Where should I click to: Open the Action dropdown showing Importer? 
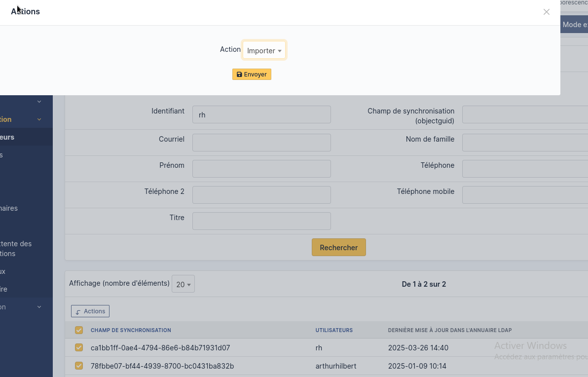[264, 50]
